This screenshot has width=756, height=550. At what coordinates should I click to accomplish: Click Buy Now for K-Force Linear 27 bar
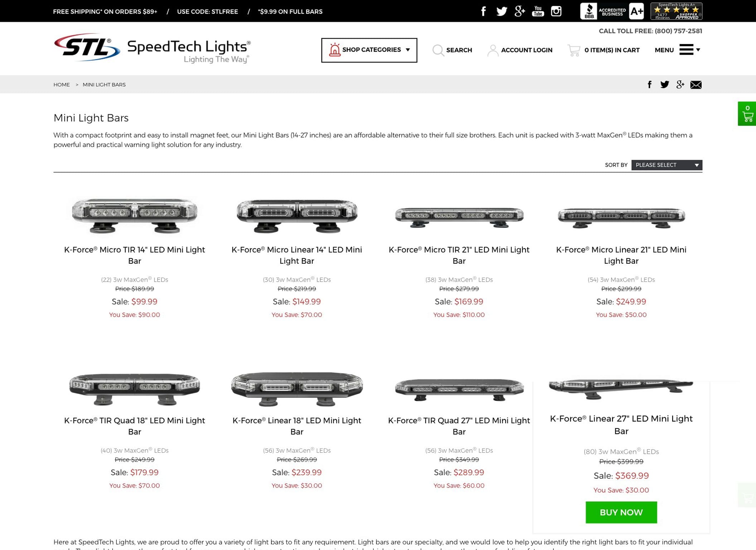point(621,512)
